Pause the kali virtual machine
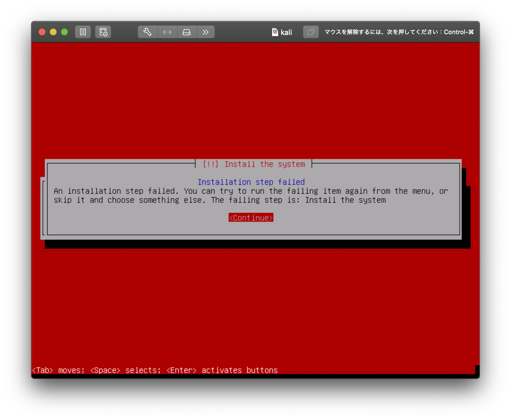Viewport: 511px width, 420px height. [83, 32]
